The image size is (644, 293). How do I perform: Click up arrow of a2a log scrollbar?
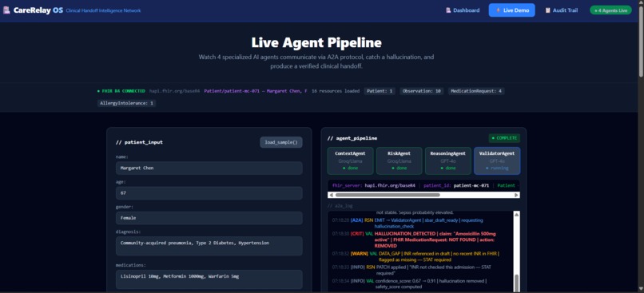tap(517, 214)
